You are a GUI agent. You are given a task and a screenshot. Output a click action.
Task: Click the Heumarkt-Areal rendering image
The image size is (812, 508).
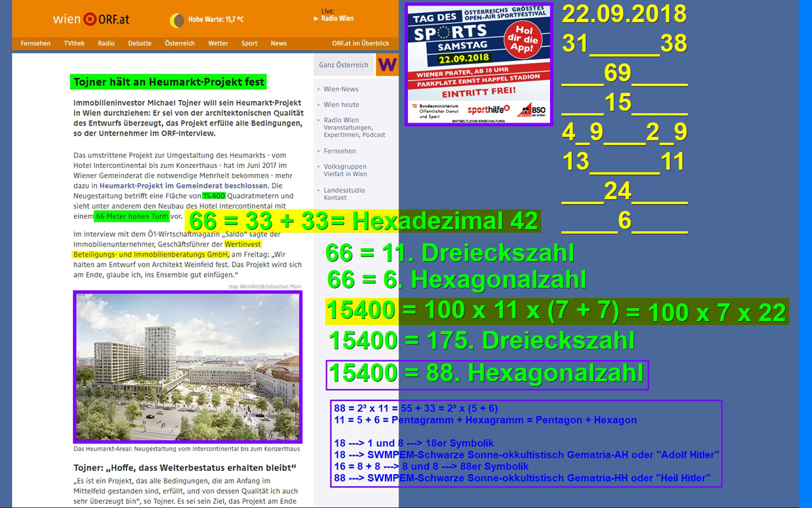coord(187,366)
